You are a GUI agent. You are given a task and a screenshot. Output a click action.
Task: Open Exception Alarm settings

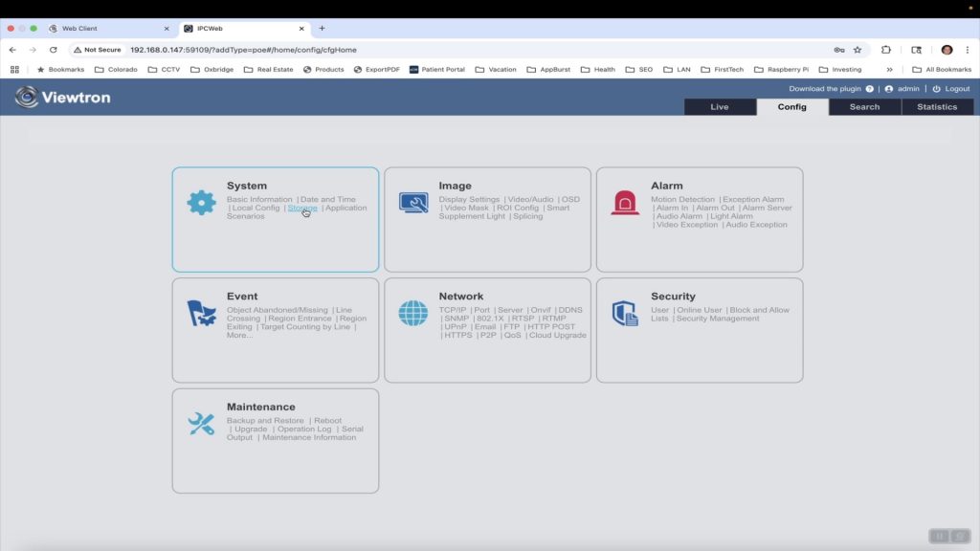tap(753, 199)
